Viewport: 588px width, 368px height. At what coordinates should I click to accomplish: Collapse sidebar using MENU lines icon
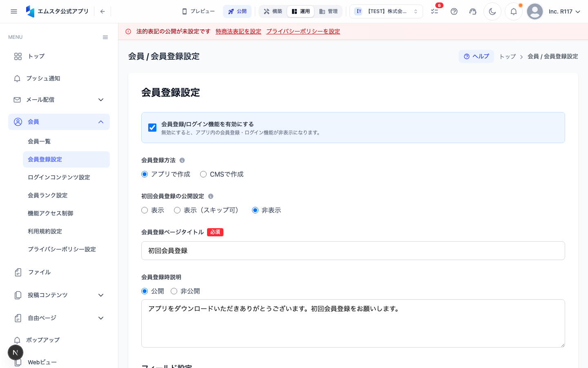(x=105, y=37)
